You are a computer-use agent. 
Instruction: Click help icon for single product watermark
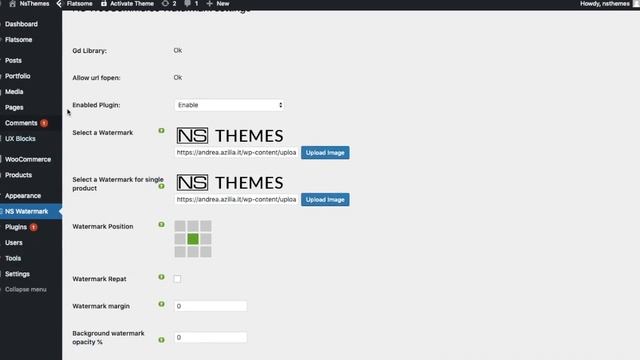coord(162,186)
